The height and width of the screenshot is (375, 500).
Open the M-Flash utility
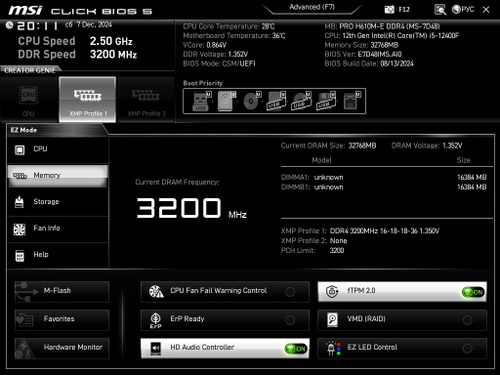pyautogui.click(x=62, y=292)
